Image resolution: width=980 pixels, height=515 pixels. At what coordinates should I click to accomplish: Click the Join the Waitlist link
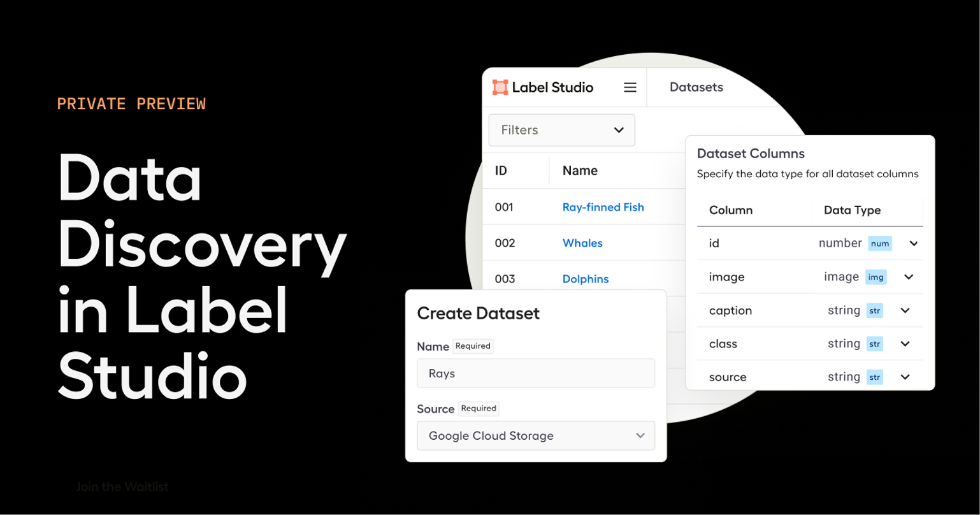point(122,486)
